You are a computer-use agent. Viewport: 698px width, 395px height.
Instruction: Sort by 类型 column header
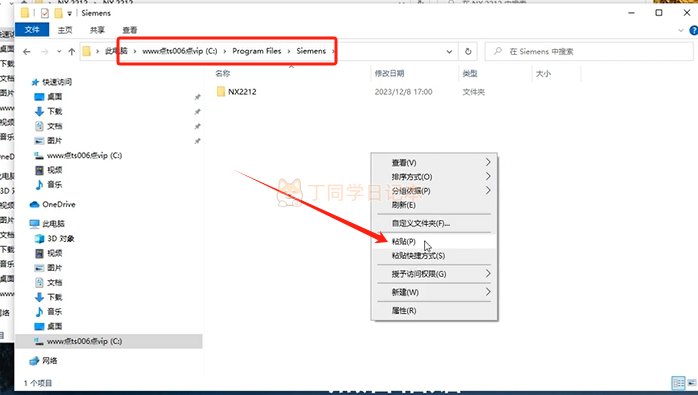click(470, 73)
